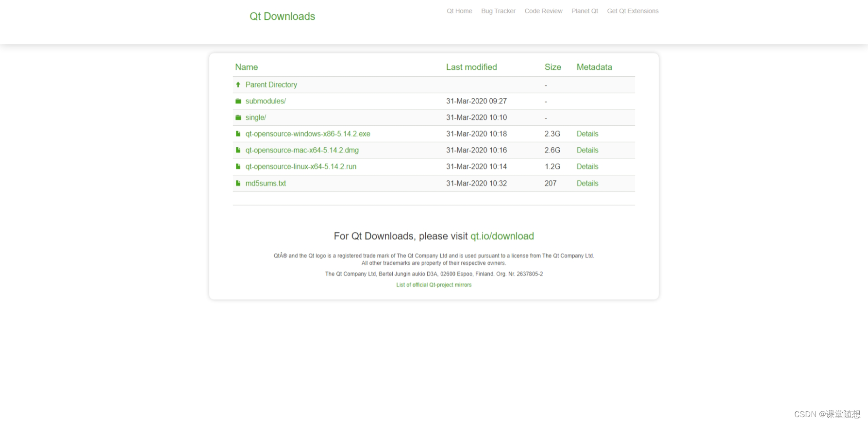Click the file icon for the linux-x64 run
Image resolution: width=868 pixels, height=423 pixels.
238,167
